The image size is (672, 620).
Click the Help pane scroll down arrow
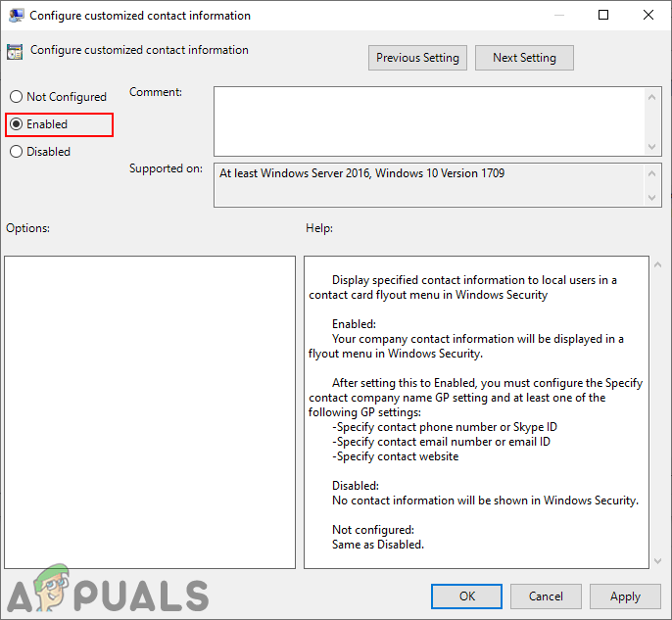point(658,561)
